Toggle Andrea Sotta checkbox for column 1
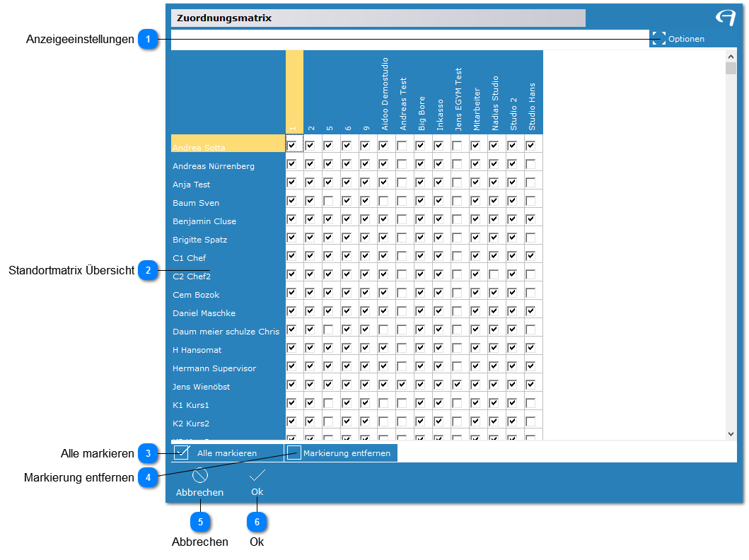Image resolution: width=749 pixels, height=560 pixels. click(x=291, y=145)
